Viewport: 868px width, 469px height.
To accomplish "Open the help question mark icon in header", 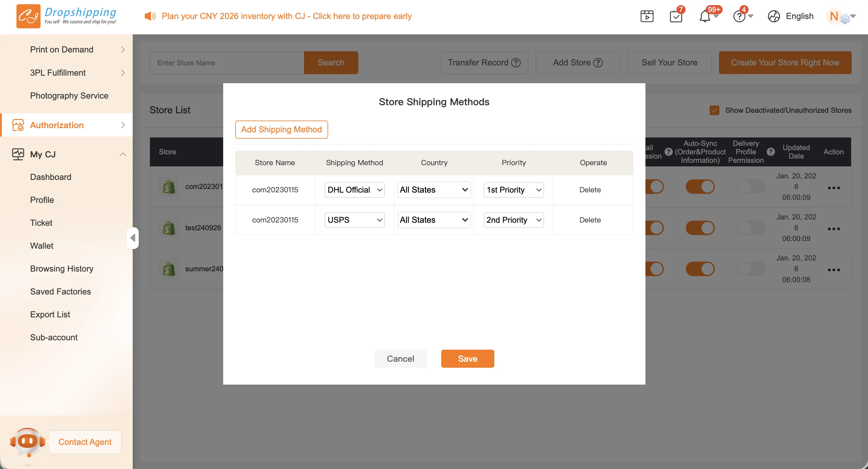I will point(739,16).
